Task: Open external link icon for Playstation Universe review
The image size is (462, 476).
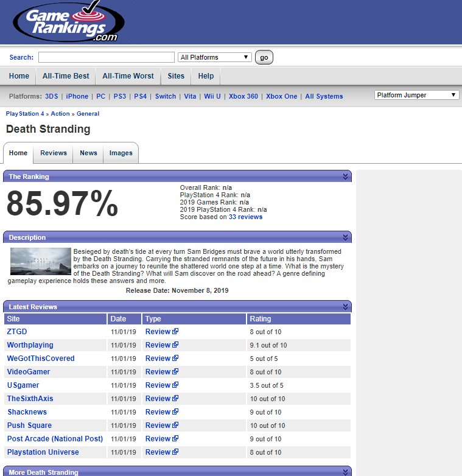Action: [175, 452]
